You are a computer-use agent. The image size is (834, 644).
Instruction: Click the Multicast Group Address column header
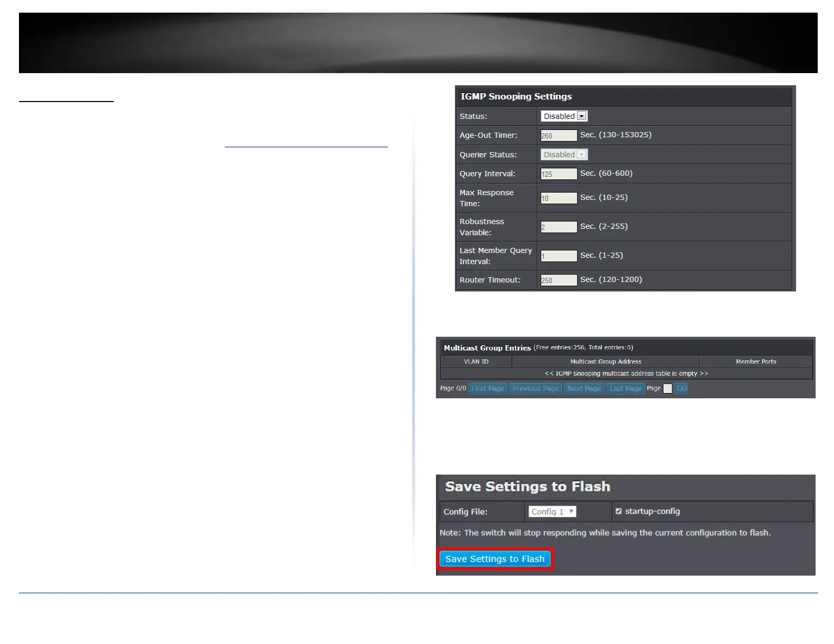pyautogui.click(x=605, y=361)
